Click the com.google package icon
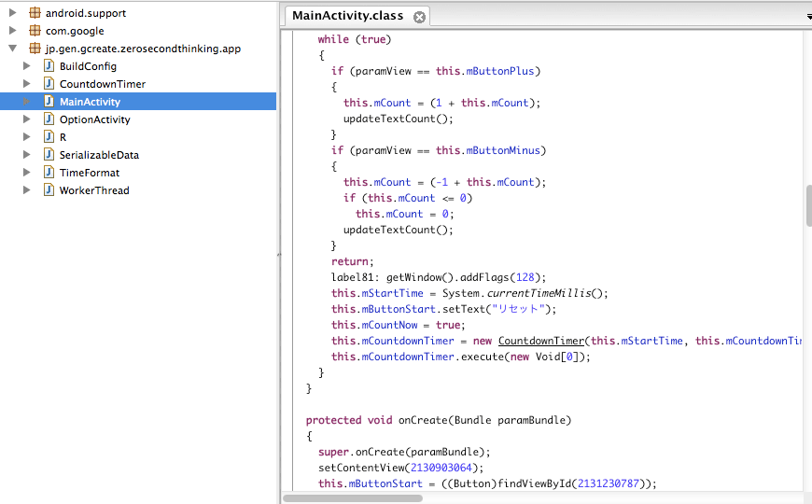Screen dimensions: 812x504 tap(35, 31)
